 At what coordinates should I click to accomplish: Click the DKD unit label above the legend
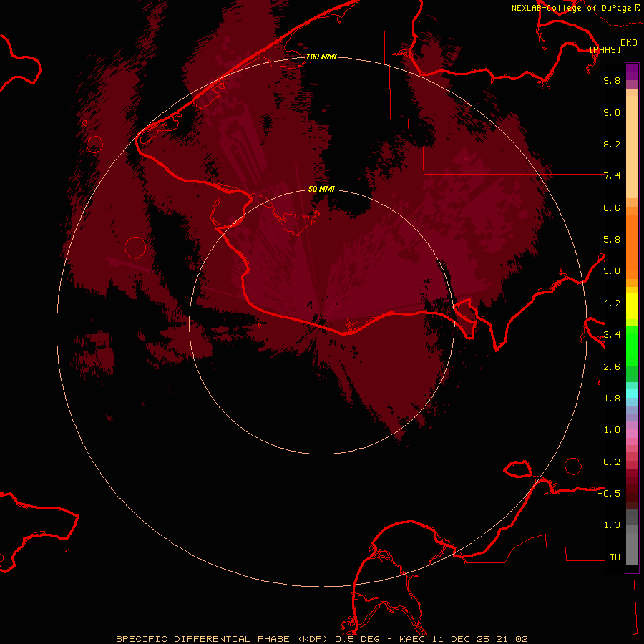(628, 43)
